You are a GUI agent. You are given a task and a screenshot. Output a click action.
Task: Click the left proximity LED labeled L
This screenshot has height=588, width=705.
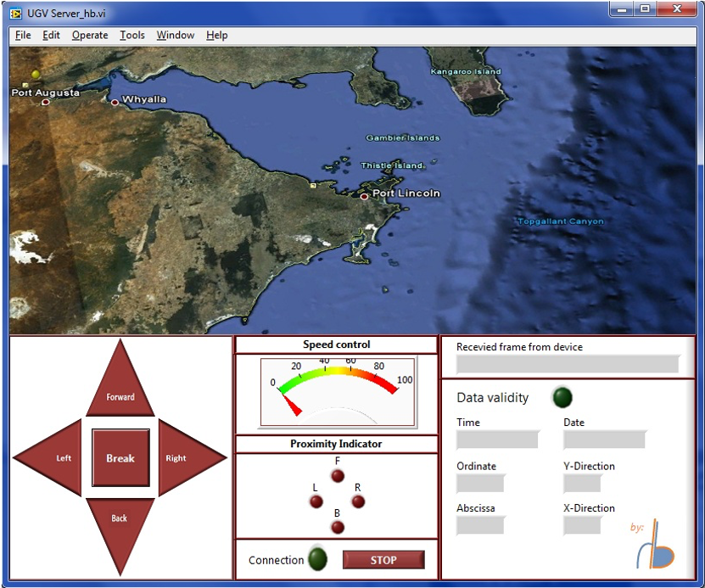click(316, 501)
